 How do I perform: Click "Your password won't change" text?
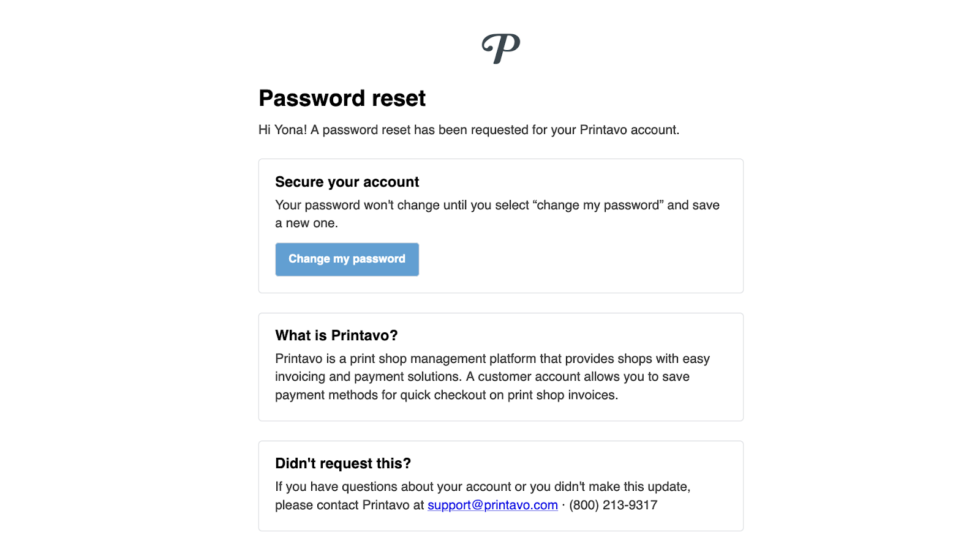[357, 205]
